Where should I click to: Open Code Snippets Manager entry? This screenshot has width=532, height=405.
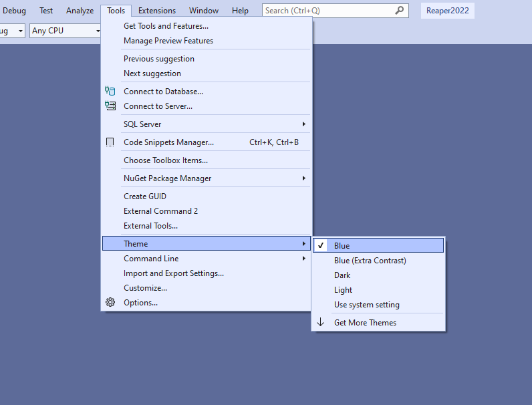(207, 142)
